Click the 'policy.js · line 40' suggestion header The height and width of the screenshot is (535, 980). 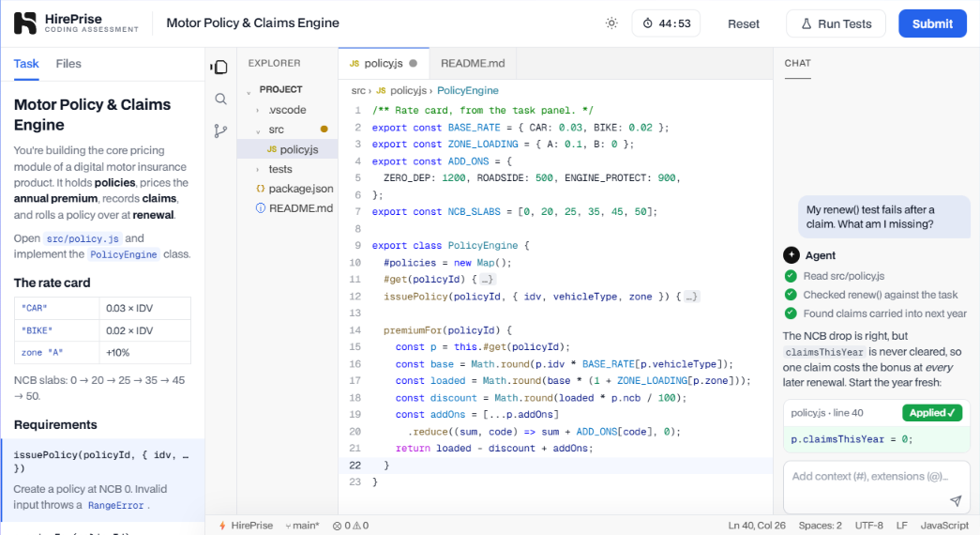click(827, 413)
